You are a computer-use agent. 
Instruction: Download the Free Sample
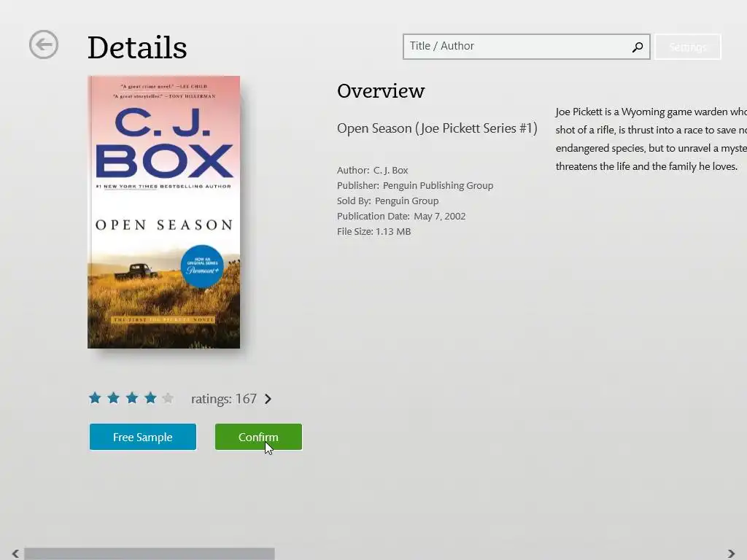(x=143, y=437)
